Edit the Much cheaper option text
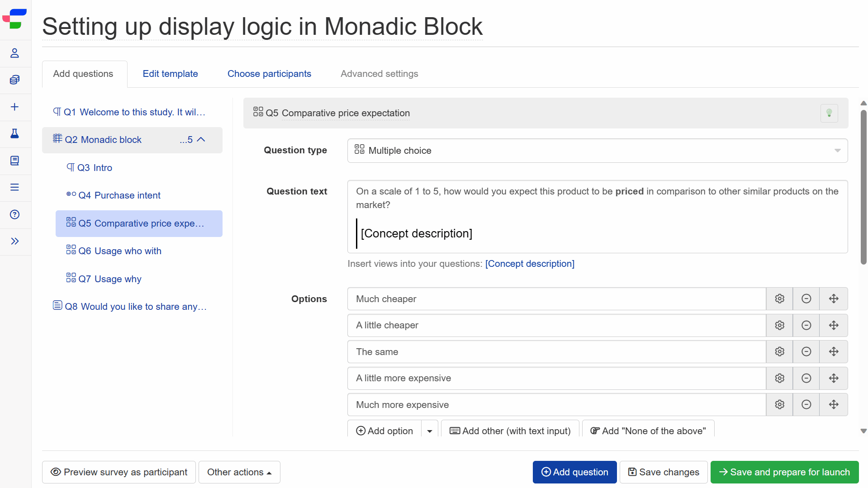The image size is (868, 488). pos(556,298)
